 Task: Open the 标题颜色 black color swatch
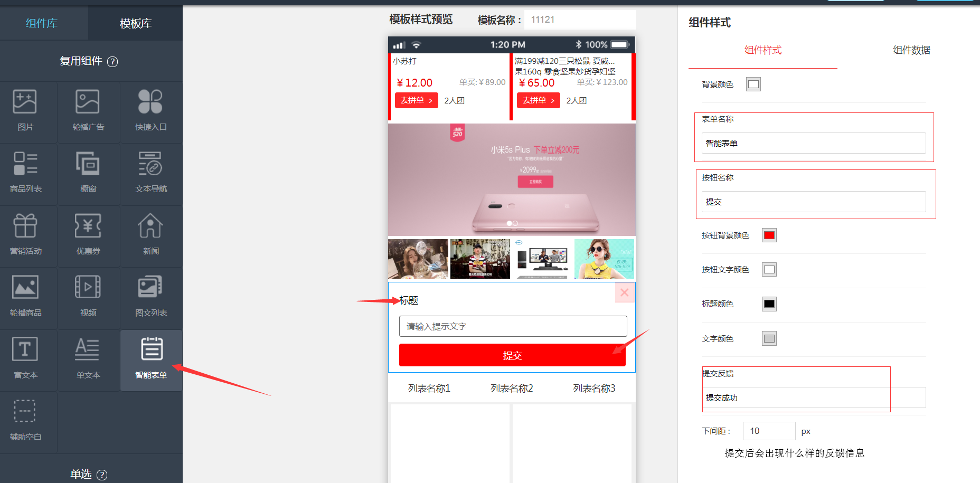tap(769, 304)
